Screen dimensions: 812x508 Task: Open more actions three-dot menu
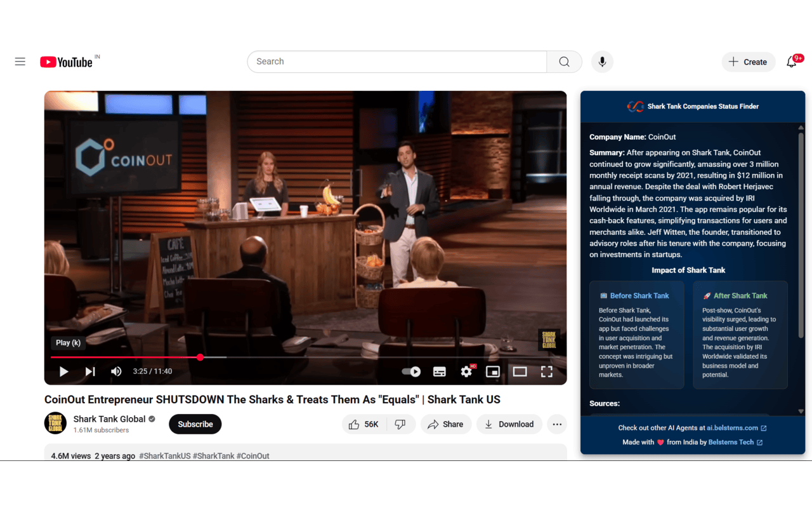tap(557, 424)
